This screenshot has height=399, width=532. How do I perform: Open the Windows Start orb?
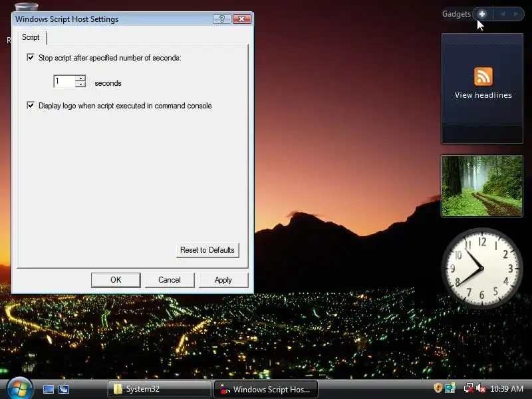(19, 388)
